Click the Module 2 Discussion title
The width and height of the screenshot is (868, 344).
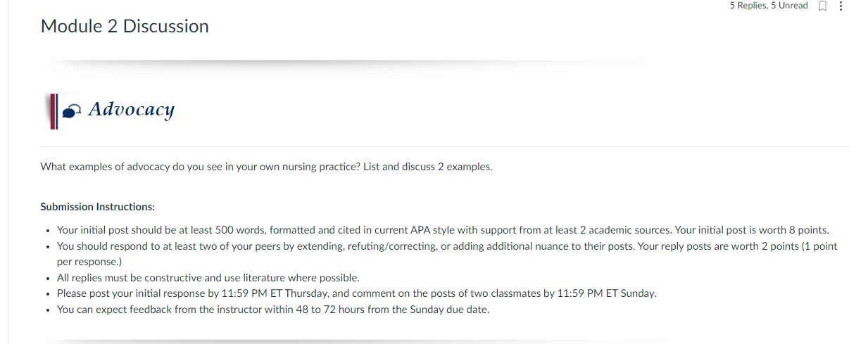[x=125, y=26]
